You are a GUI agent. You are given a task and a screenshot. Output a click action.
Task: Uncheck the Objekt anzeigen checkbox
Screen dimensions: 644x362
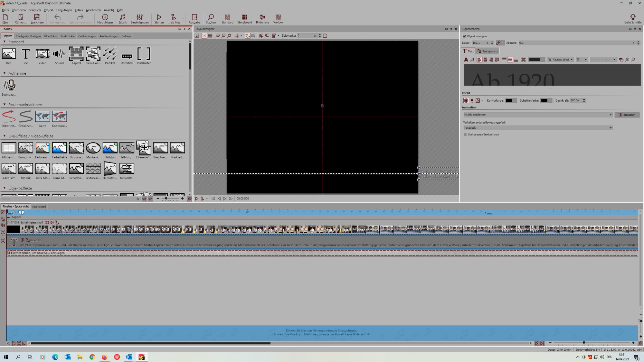pos(464,36)
